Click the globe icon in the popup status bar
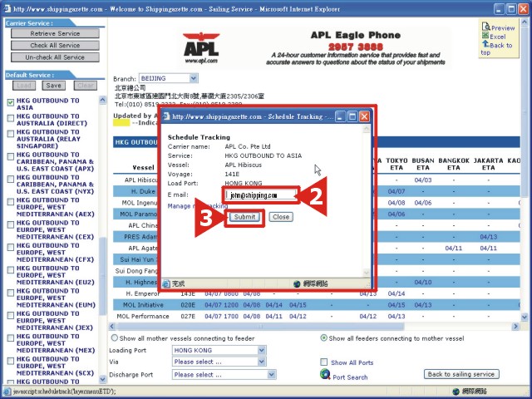Viewport: 532px width, 399px height. click(297, 283)
